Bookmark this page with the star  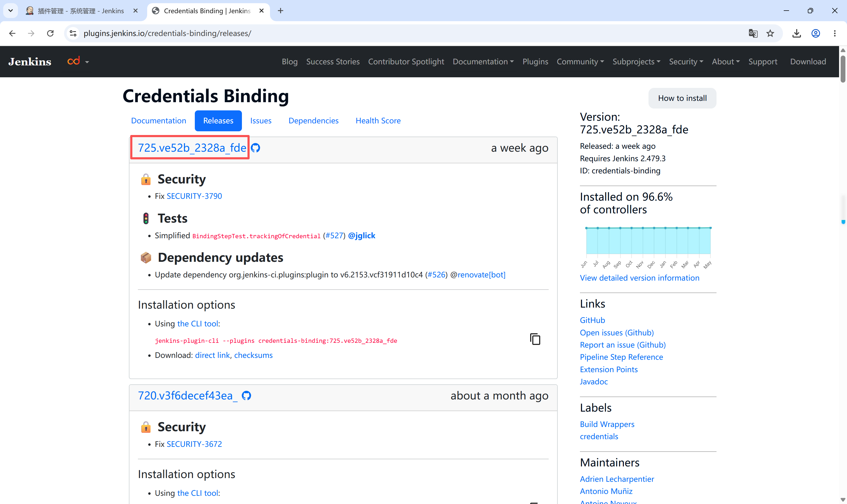pos(770,33)
